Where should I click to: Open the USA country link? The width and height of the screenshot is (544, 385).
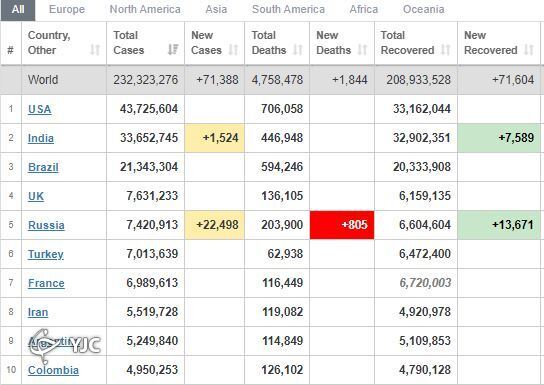tap(40, 109)
